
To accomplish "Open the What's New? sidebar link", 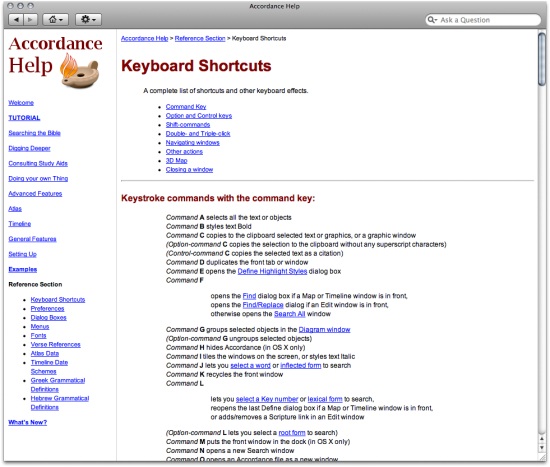I will (x=28, y=422).
